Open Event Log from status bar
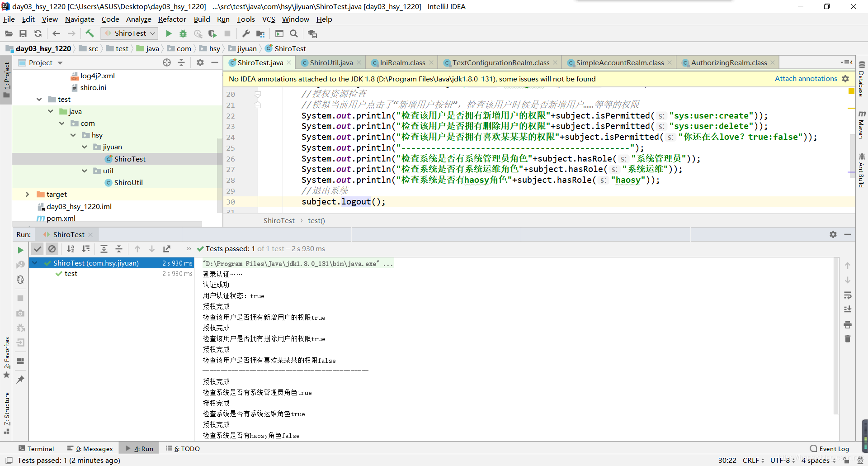The width and height of the screenshot is (868, 466). pos(830,449)
